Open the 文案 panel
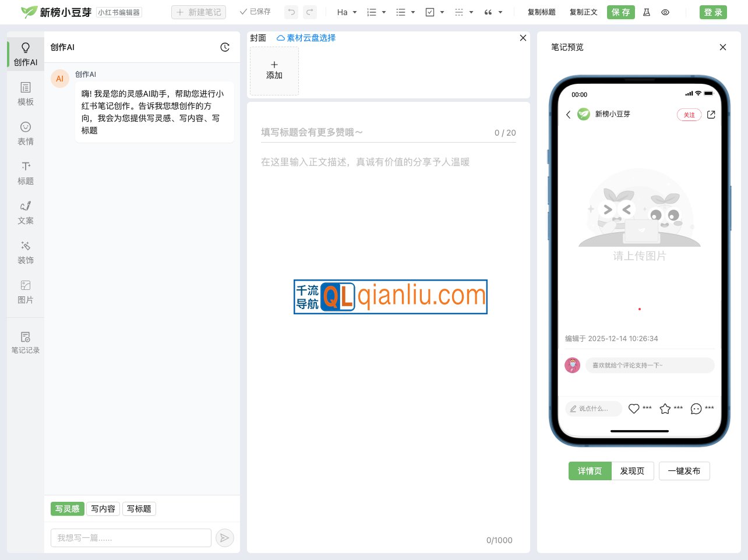The image size is (748, 560). pos(25,212)
